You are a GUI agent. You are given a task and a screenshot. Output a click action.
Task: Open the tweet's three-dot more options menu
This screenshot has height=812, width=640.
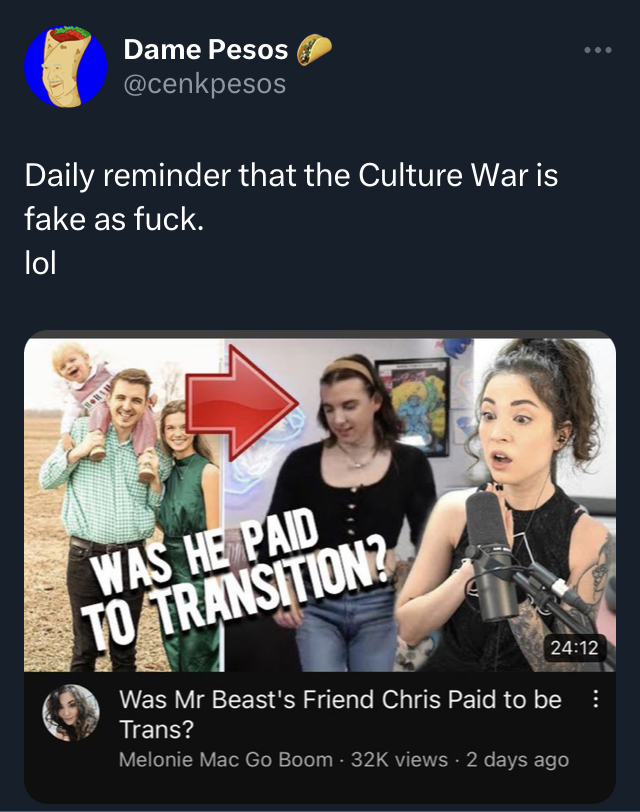click(598, 50)
